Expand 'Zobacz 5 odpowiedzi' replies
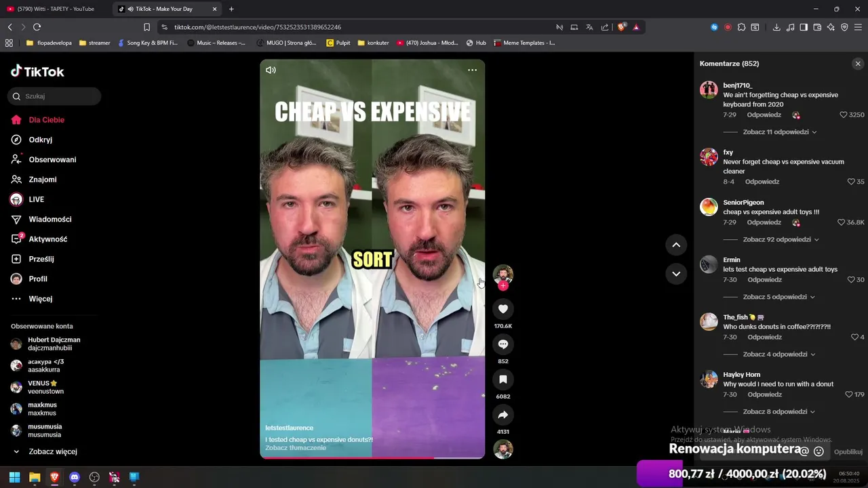 [778, 297]
